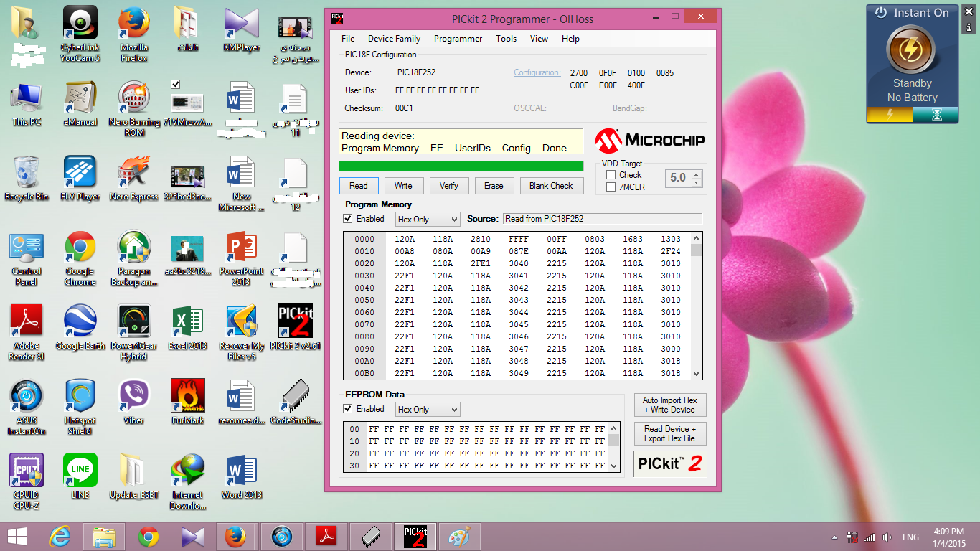Image resolution: width=980 pixels, height=551 pixels.
Task: Open the Device Family menu
Action: (394, 39)
